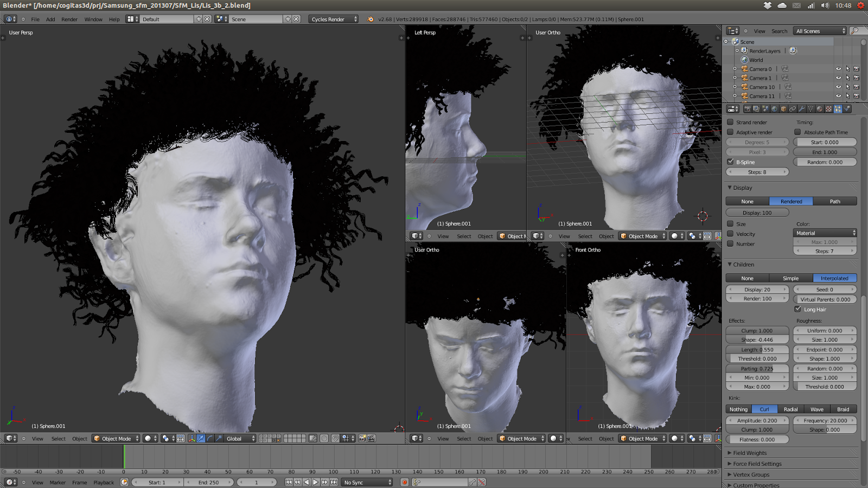Viewport: 868px width, 488px height.
Task: Open the File menu
Action: click(34, 19)
